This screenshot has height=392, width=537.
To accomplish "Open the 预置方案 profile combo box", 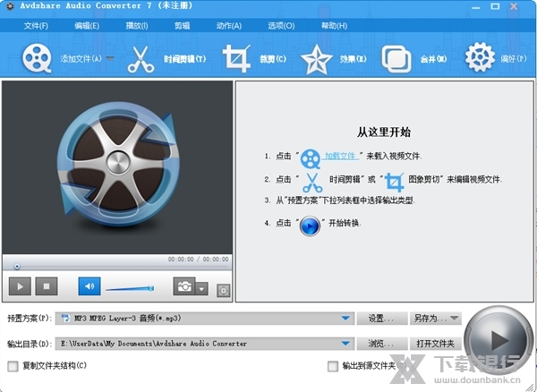I will pos(204,318).
